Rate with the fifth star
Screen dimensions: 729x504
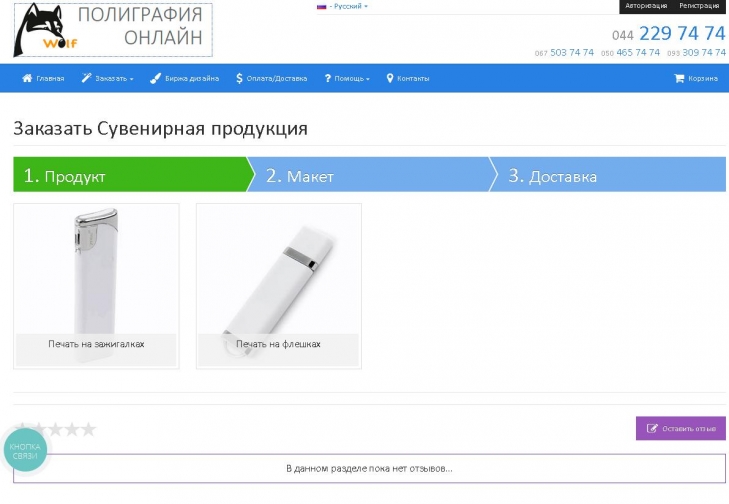(x=88, y=429)
